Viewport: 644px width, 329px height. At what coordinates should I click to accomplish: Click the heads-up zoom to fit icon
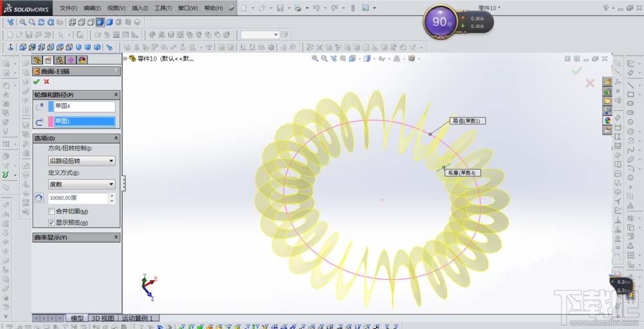click(x=315, y=59)
